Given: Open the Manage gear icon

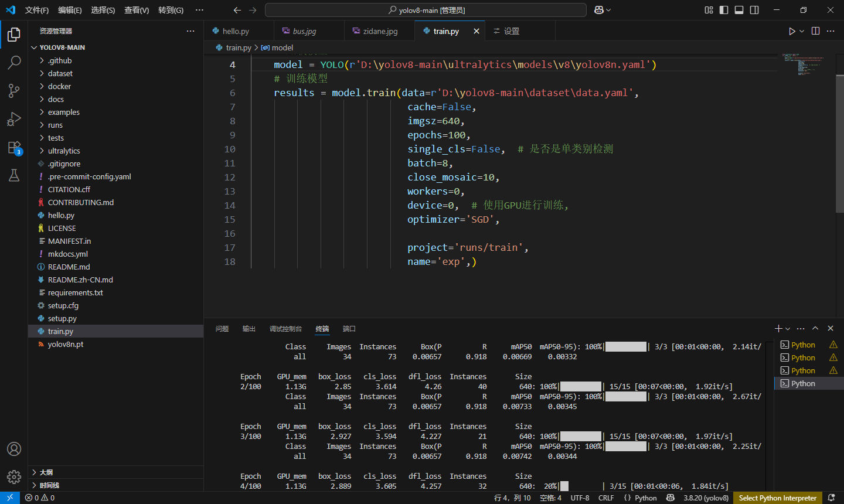Looking at the screenshot, I should [x=14, y=477].
